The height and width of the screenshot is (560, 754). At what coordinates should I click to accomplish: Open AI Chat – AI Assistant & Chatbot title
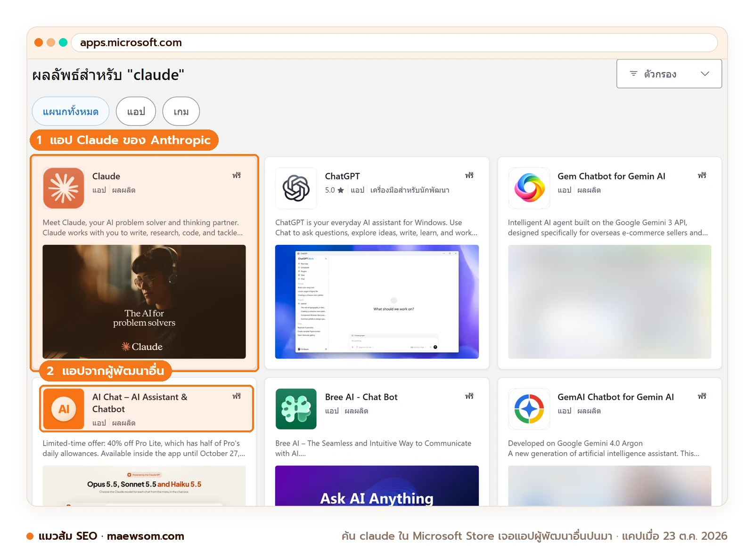(x=140, y=403)
